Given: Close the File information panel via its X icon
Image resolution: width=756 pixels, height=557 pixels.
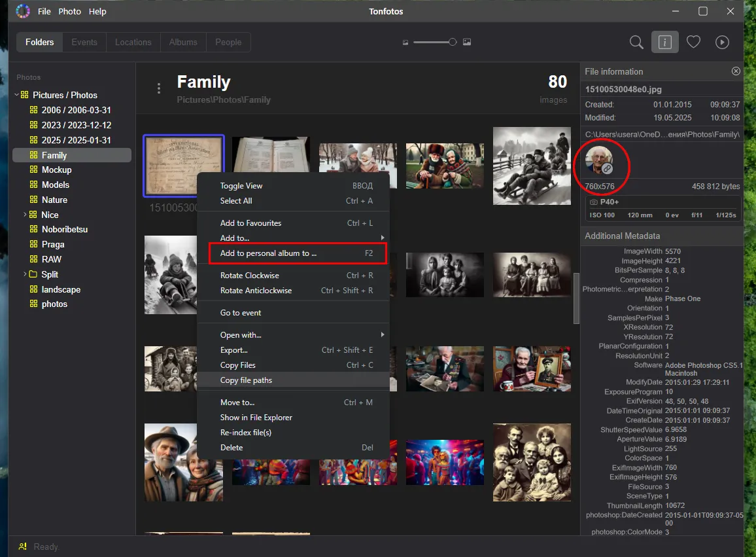Looking at the screenshot, I should point(736,71).
